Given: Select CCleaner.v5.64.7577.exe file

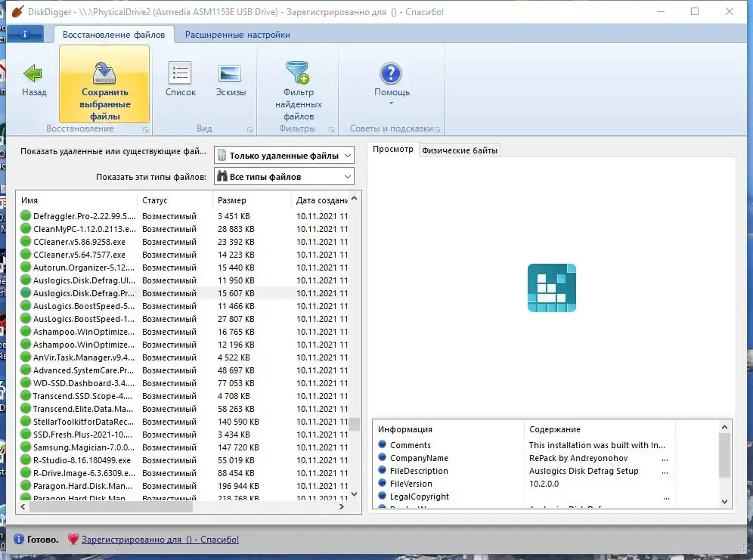Looking at the screenshot, I should (x=184, y=255).
